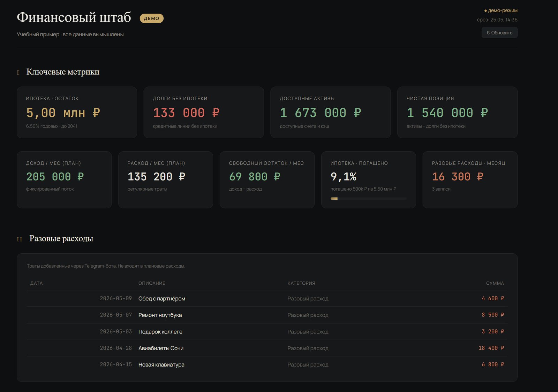
Task: Open the Доступные активы card
Action: click(331, 112)
